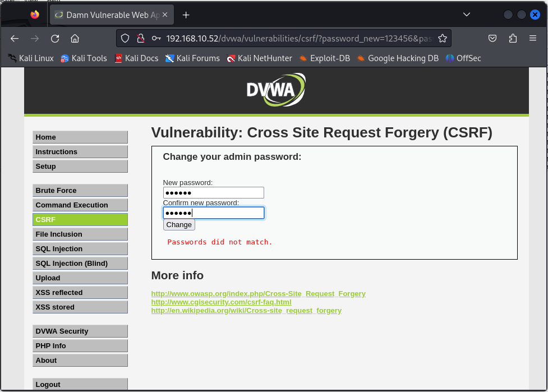The width and height of the screenshot is (548, 392).
Task: Expand the list all tabs chevron
Action: (467, 15)
